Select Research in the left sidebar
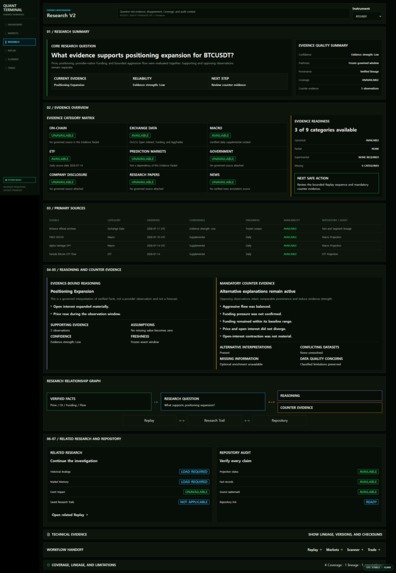 click(x=19, y=42)
